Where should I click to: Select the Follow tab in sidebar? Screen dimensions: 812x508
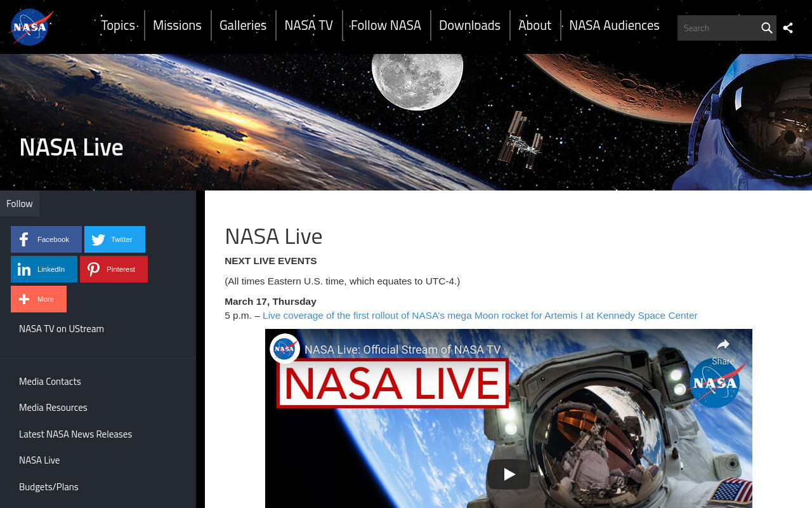(x=20, y=204)
